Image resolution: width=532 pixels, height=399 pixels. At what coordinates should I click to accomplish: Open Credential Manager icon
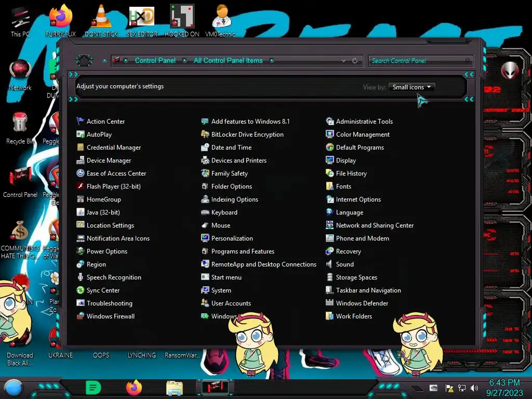pyautogui.click(x=81, y=147)
